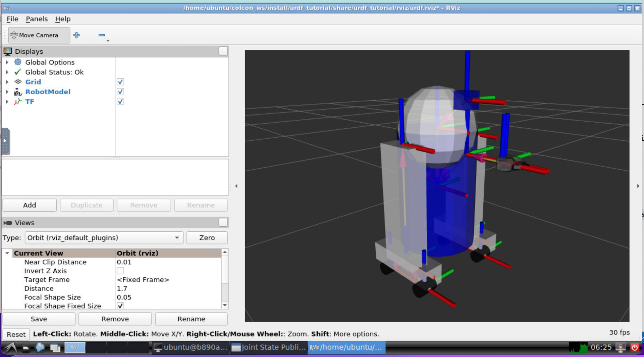Expand the TF display row
Viewport: 644px width, 357px height.
[7, 101]
